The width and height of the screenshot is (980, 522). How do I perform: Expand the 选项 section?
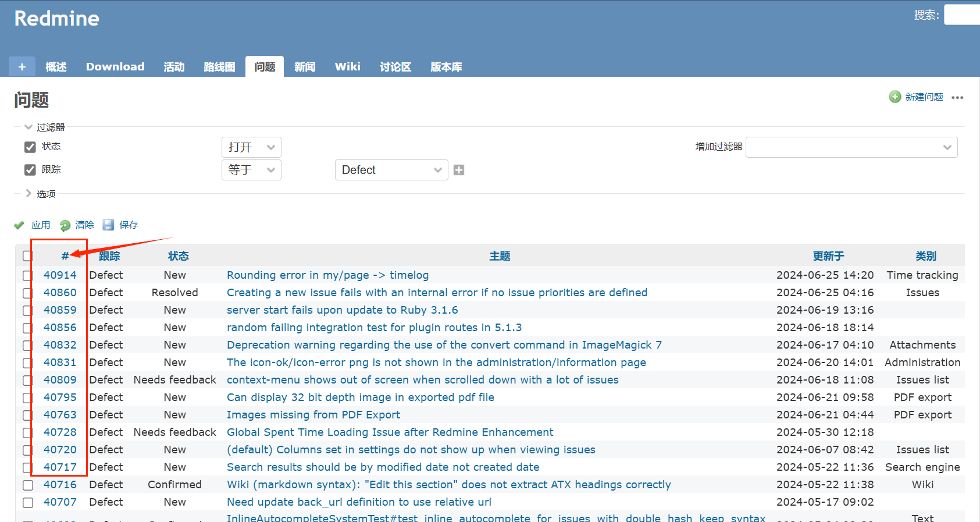pyautogui.click(x=40, y=194)
